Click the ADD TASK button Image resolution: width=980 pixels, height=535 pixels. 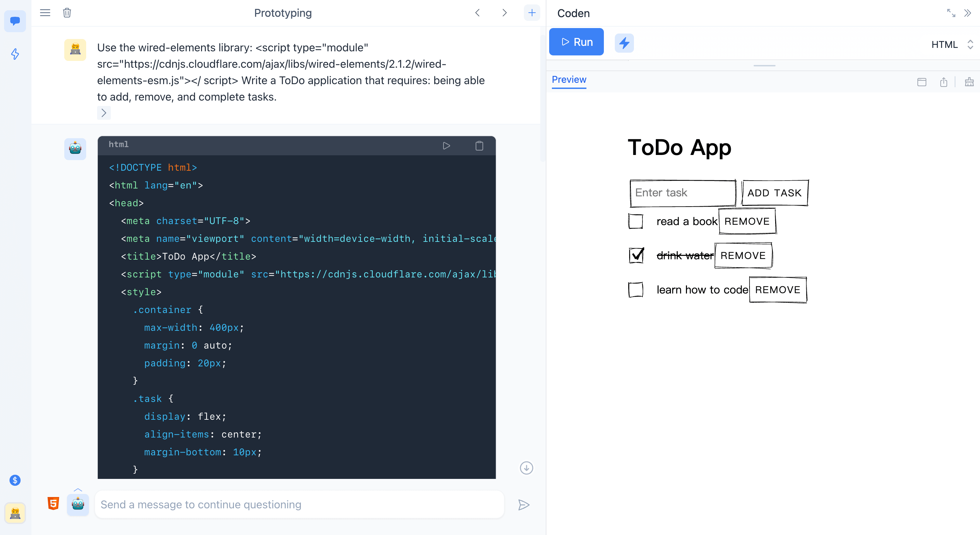[774, 193]
